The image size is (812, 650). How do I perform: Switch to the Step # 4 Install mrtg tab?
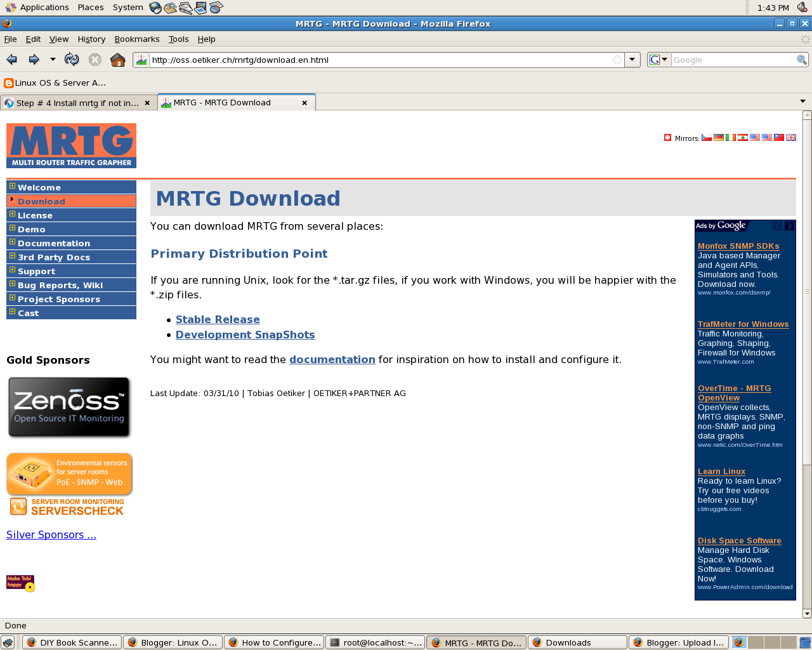76,102
